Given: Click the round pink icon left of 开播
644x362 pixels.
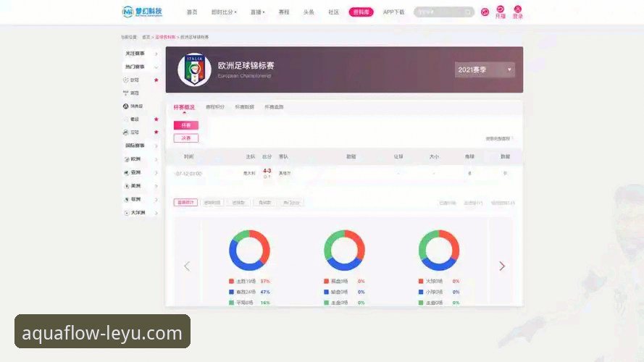Looking at the screenshot, I should click(x=485, y=12).
